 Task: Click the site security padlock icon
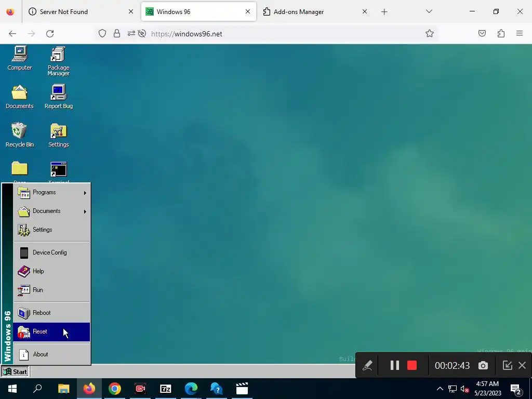[x=117, y=34]
